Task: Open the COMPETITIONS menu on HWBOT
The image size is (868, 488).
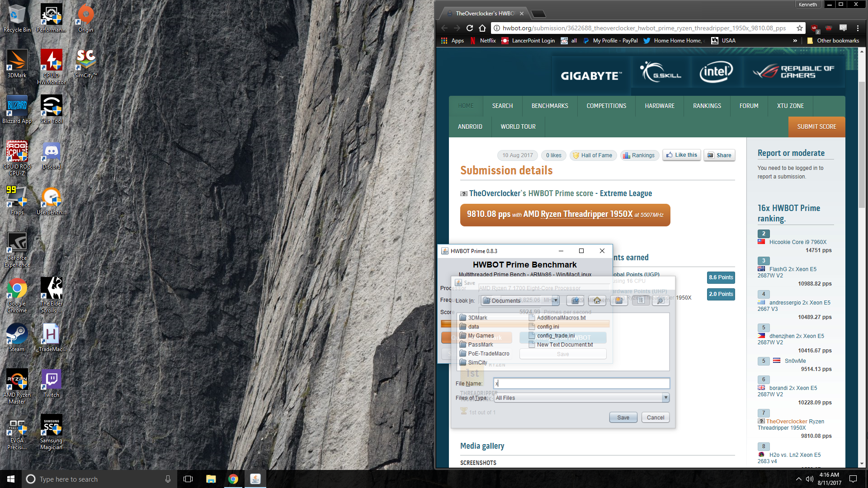Action: tap(606, 106)
